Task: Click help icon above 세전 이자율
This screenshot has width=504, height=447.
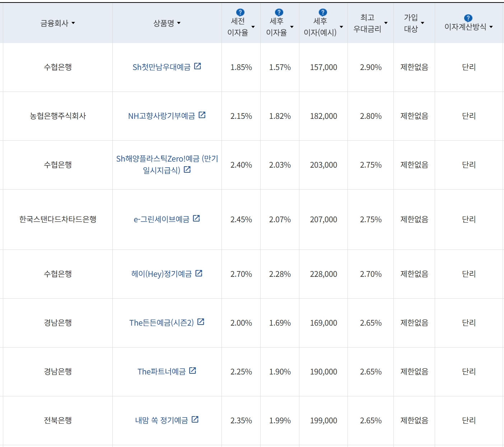Action: (240, 13)
